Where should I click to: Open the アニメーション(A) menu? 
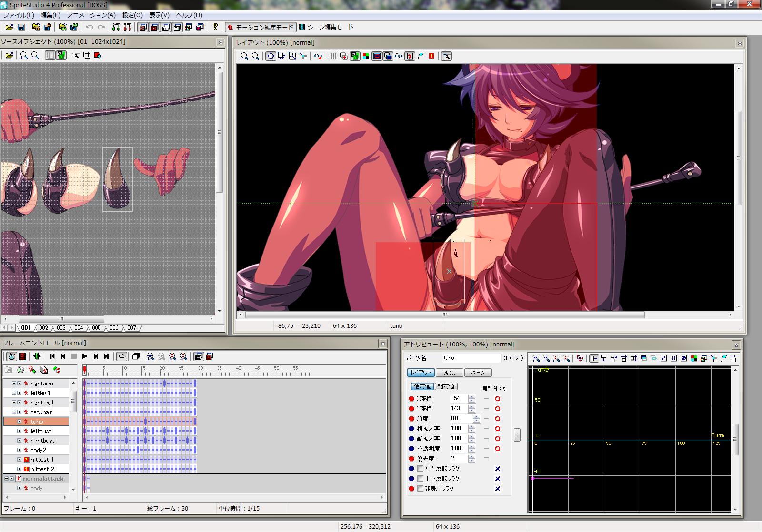[x=91, y=15]
